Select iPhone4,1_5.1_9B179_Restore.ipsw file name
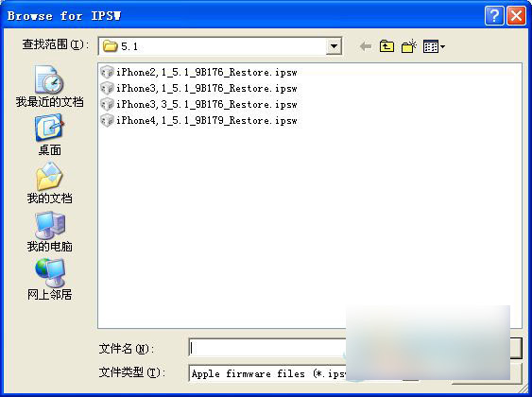 [x=207, y=120]
